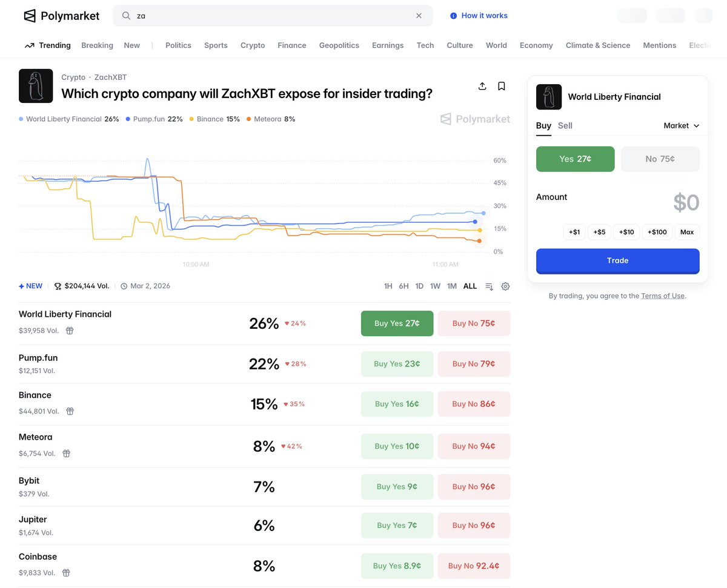Image resolution: width=727 pixels, height=588 pixels.
Task: Open the Economy category
Action: click(x=536, y=45)
